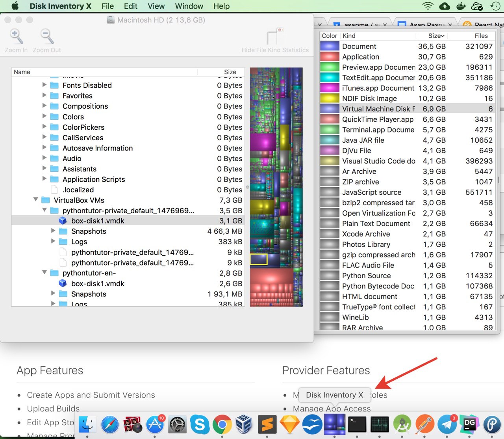Open Activity Monitor from the dock

[380, 424]
